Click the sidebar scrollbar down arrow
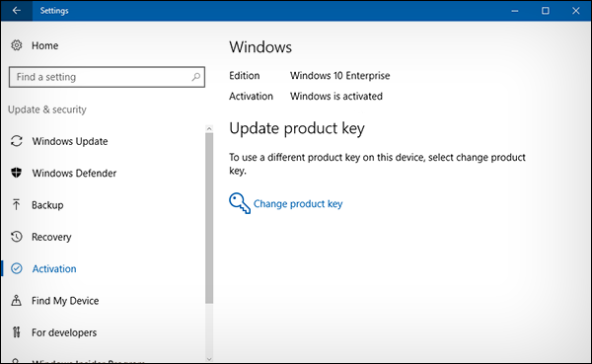This screenshot has height=364, width=592. point(209,359)
